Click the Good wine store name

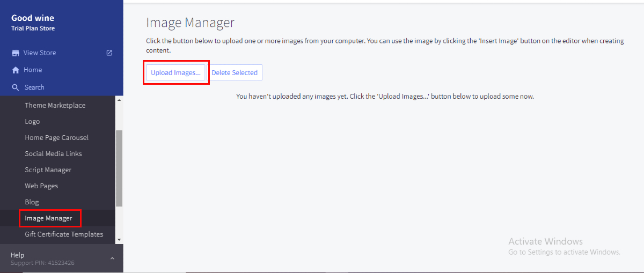coord(33,18)
